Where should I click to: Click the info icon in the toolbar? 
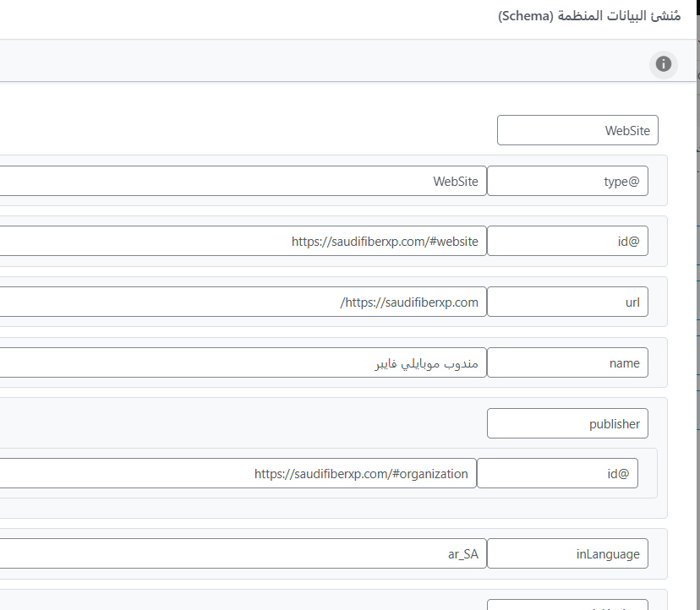point(664,63)
